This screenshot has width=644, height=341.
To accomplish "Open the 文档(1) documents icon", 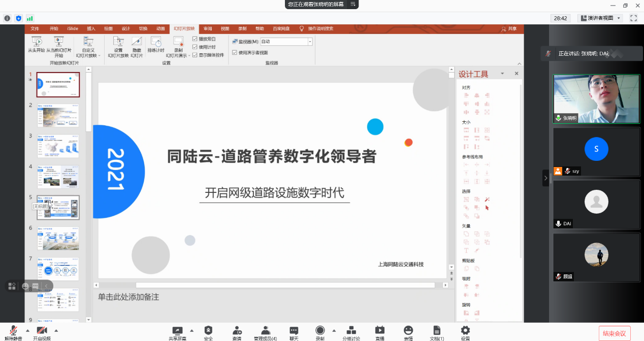I will click(x=437, y=330).
